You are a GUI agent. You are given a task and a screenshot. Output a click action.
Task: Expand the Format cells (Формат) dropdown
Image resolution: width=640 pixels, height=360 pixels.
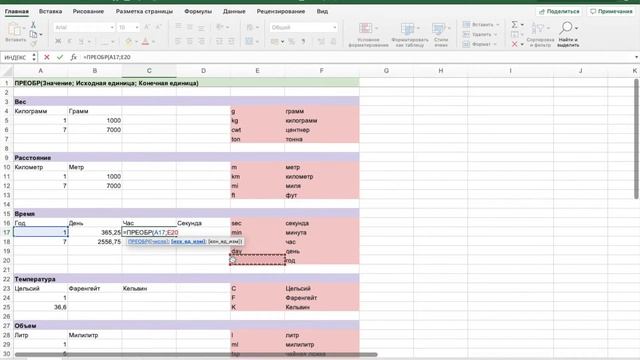point(495,44)
